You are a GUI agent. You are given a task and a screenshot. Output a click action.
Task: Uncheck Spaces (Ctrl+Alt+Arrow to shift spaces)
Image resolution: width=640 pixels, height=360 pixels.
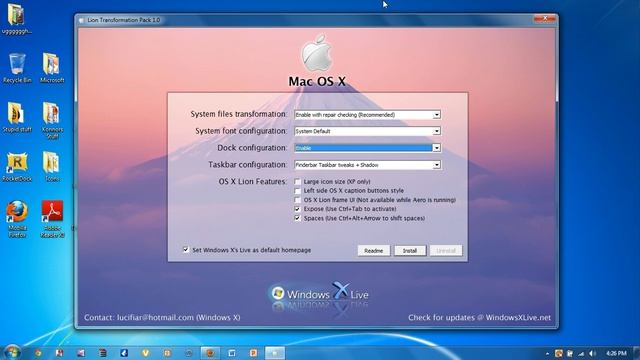tap(298, 218)
